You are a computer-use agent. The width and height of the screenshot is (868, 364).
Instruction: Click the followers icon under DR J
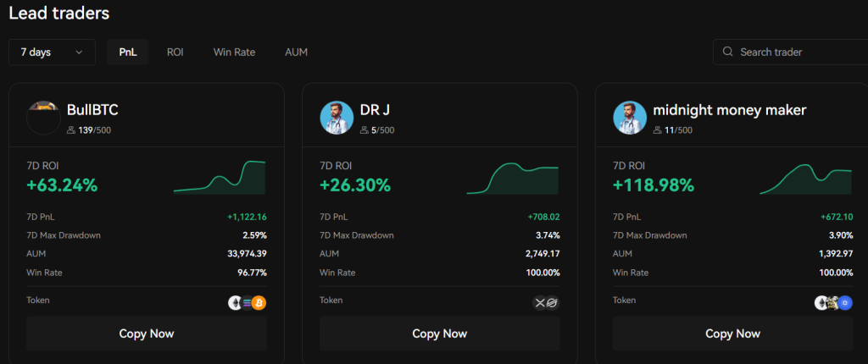point(364,130)
